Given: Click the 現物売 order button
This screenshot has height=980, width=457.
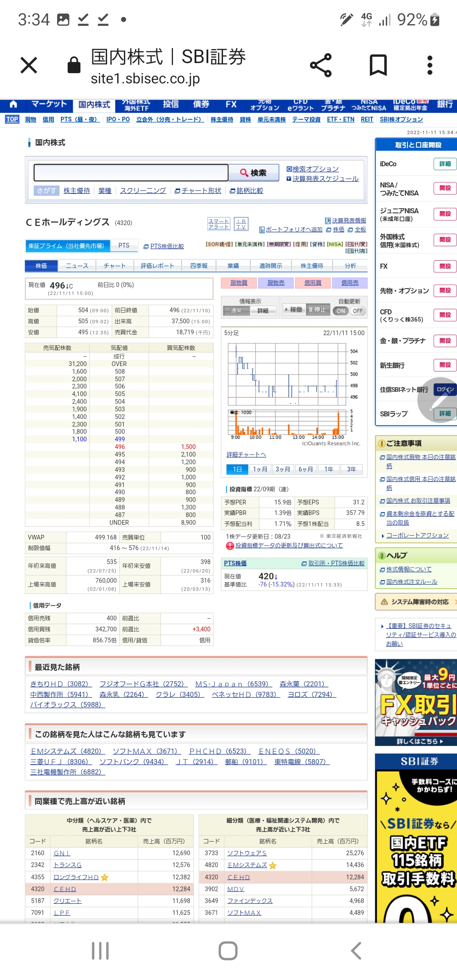Looking at the screenshot, I should [276, 283].
